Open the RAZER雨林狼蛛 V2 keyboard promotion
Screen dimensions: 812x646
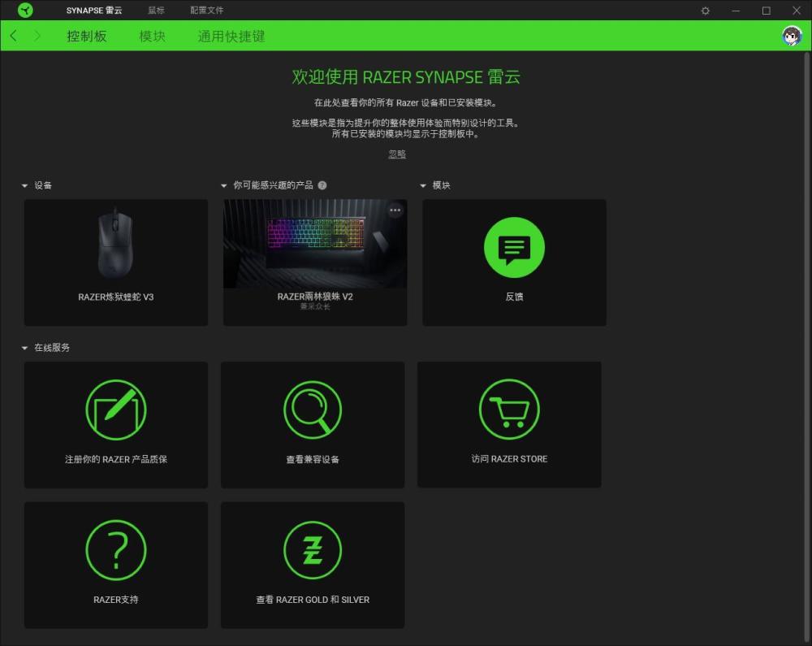pos(315,262)
